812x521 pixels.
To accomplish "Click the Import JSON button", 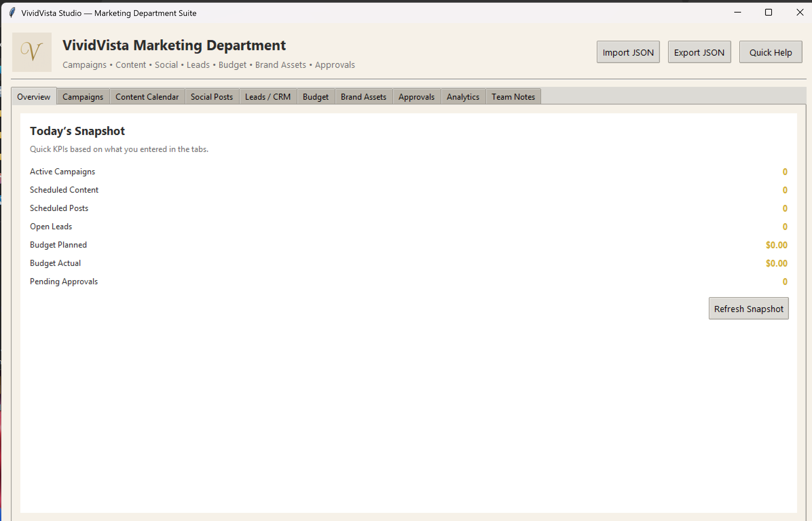I will 628,52.
